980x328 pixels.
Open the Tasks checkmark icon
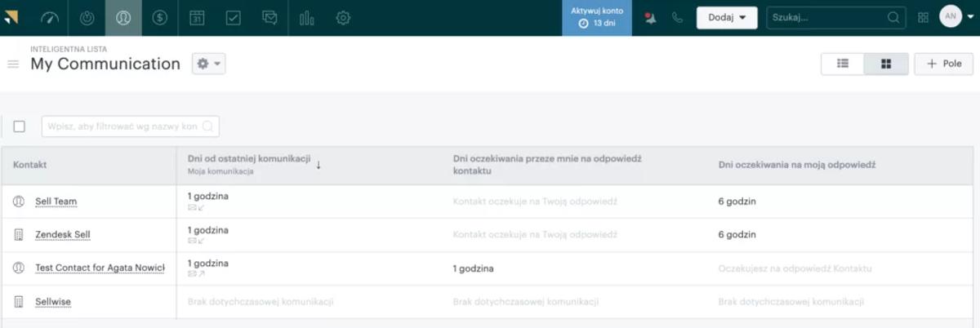234,17
